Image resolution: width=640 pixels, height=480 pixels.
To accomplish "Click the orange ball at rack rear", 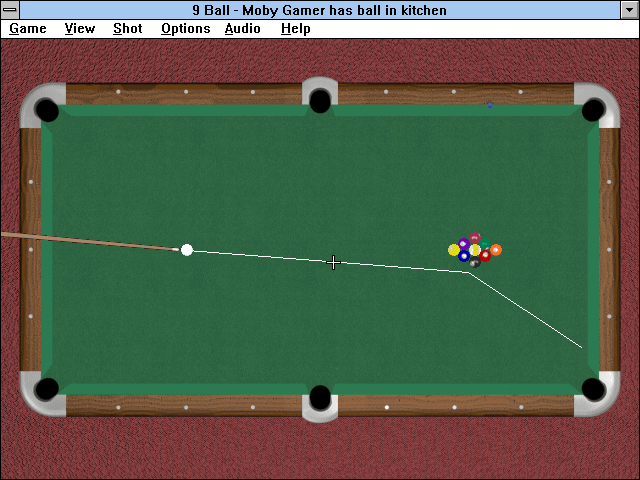I will click(x=496, y=250).
